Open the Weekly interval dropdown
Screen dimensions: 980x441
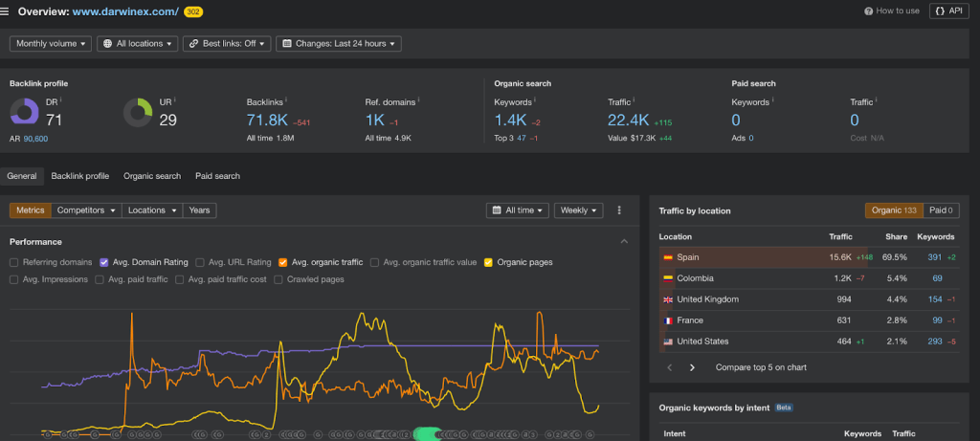click(579, 210)
